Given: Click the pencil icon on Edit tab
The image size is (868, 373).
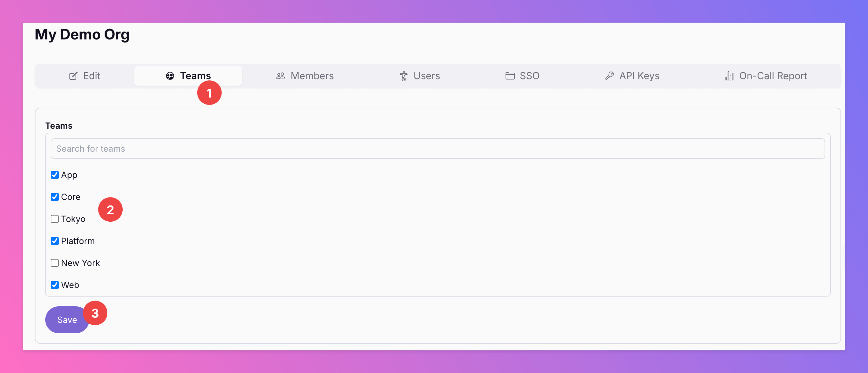Looking at the screenshot, I should [x=73, y=76].
